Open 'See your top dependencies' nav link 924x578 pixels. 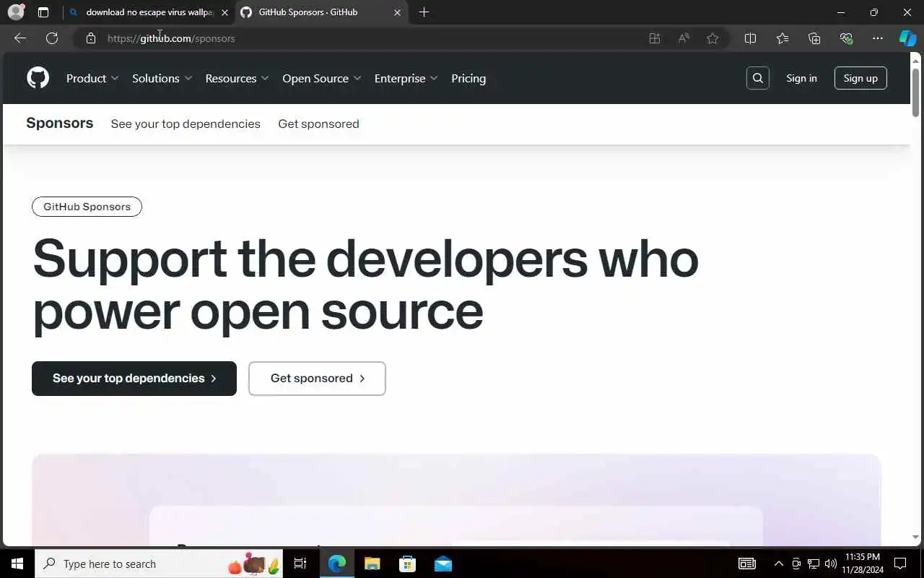click(x=186, y=124)
